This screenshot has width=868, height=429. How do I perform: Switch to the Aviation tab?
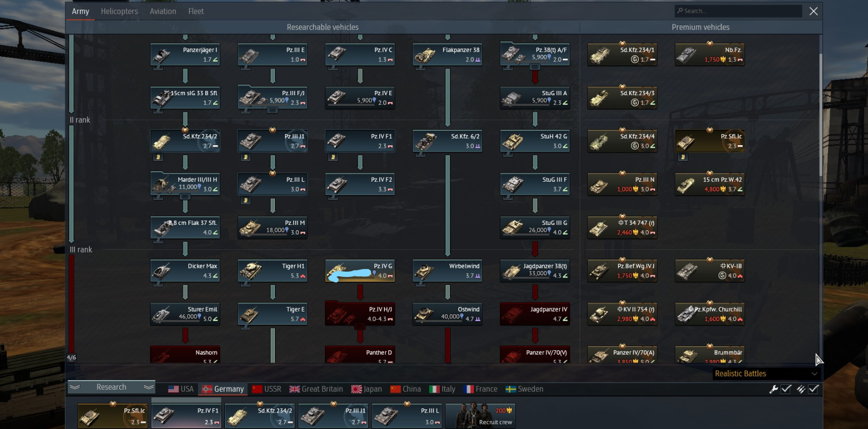163,11
